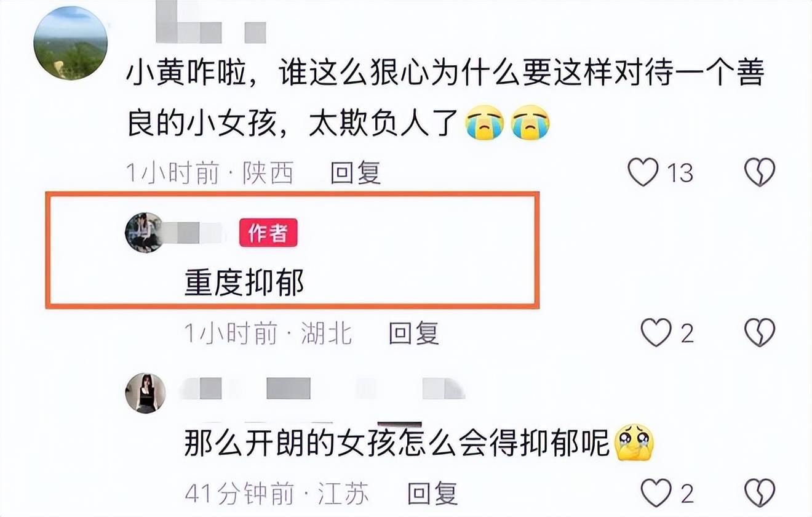Select the 重度抑郁 comment text
812x517 pixels.
[x=244, y=283]
